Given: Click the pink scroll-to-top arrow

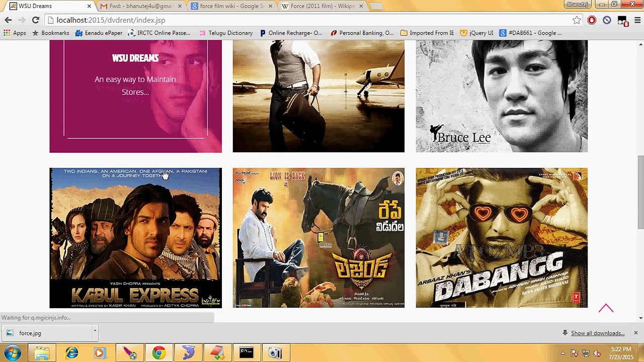Looking at the screenshot, I should tap(606, 308).
